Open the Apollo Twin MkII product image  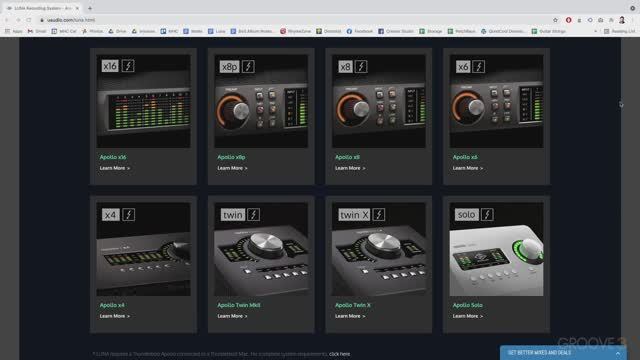click(261, 249)
